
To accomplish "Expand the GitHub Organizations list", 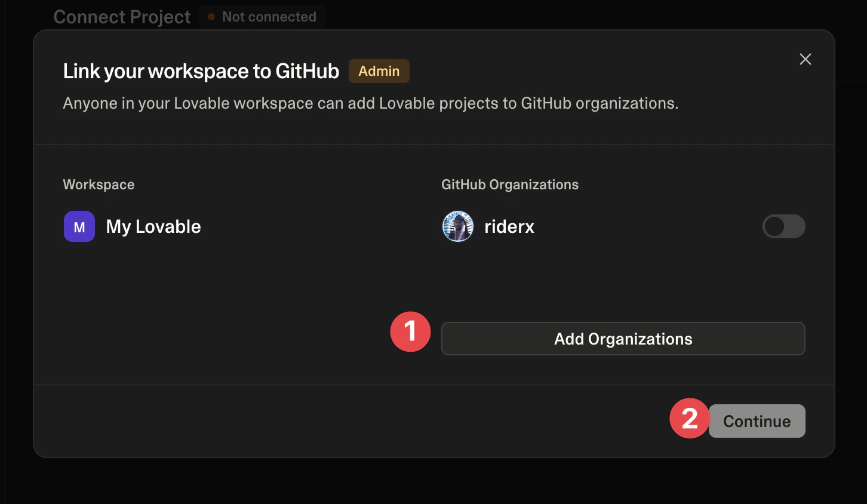I will click(x=510, y=185).
